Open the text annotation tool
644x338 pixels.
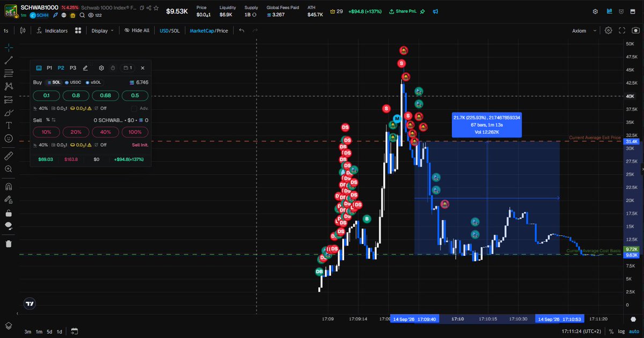point(9,125)
